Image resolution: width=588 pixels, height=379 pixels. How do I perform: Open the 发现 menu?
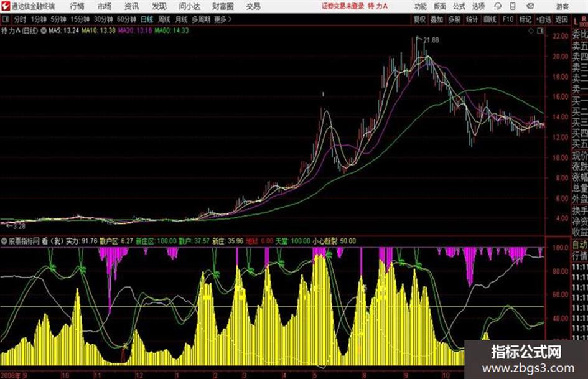(159, 6)
